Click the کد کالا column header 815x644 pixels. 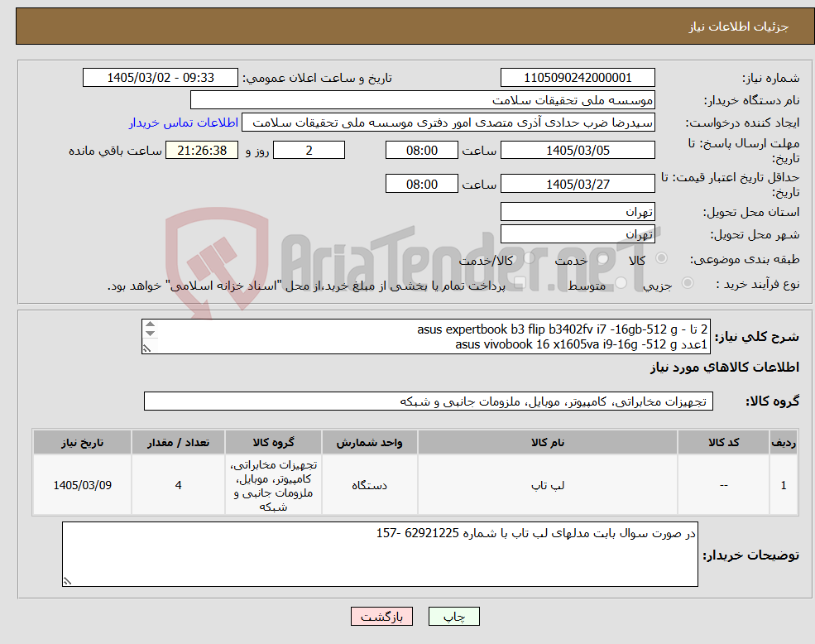[723, 442]
